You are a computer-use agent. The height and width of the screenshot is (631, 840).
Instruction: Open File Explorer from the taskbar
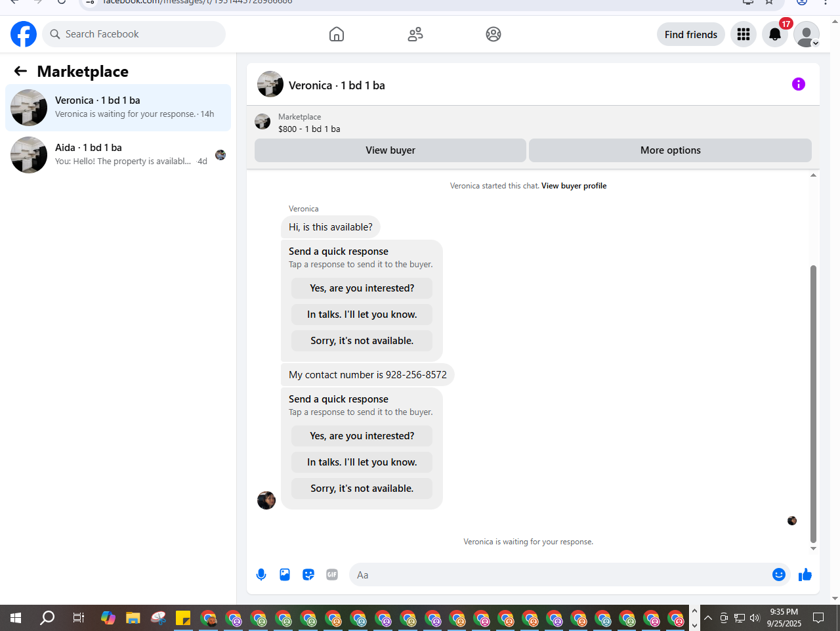click(133, 618)
